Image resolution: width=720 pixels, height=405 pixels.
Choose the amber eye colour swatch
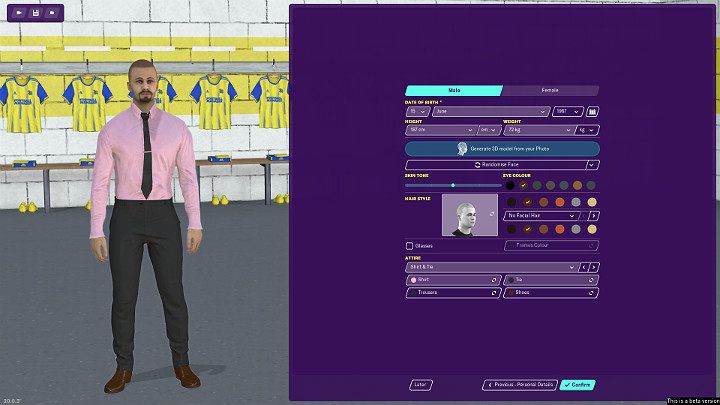pyautogui.click(x=577, y=186)
